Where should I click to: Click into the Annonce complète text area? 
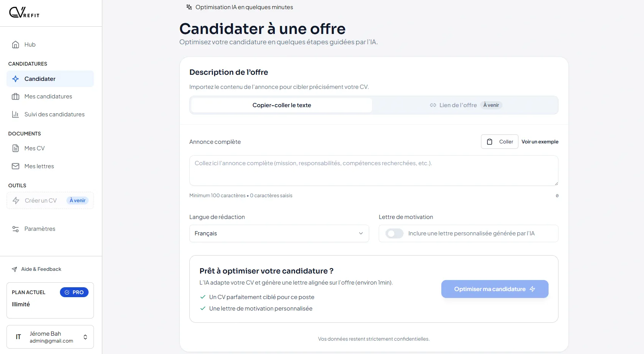pyautogui.click(x=373, y=171)
